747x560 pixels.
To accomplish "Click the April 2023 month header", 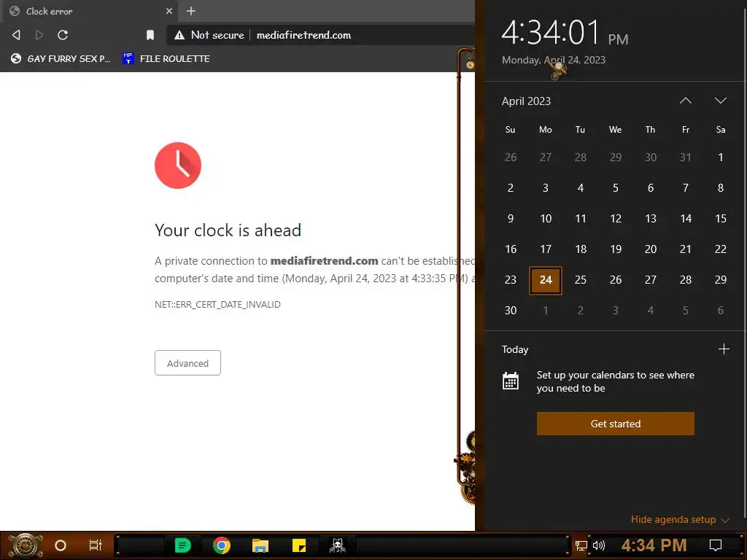I will pyautogui.click(x=526, y=101).
